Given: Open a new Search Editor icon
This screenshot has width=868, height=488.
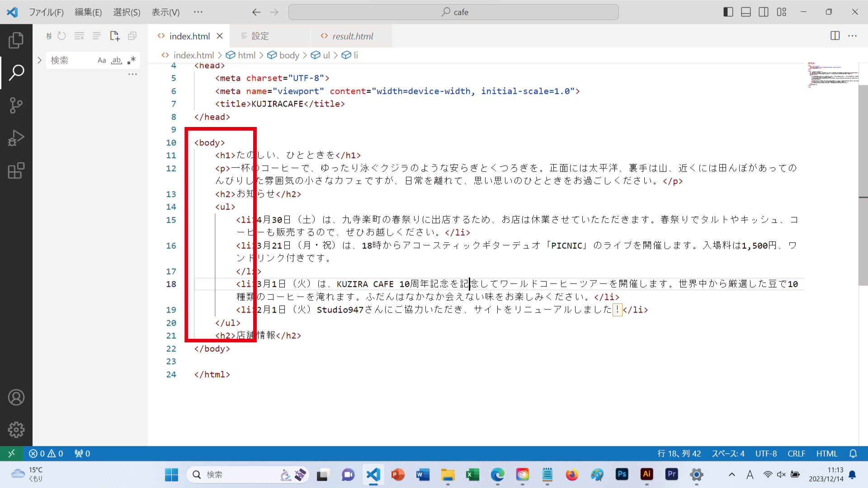Looking at the screenshot, I should tap(114, 36).
